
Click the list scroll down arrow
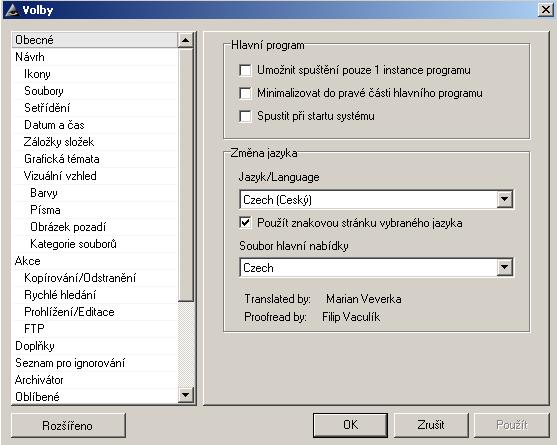click(185, 395)
